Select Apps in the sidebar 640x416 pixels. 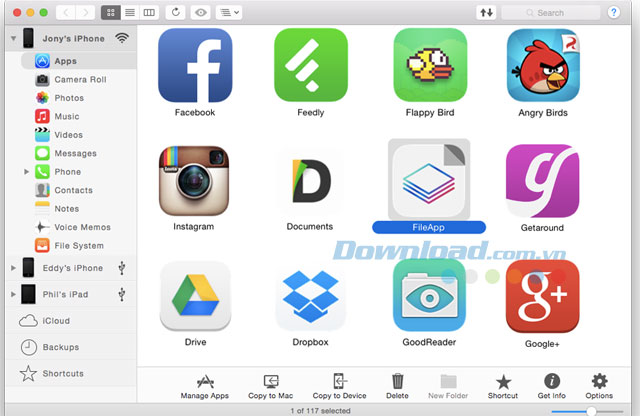78,61
